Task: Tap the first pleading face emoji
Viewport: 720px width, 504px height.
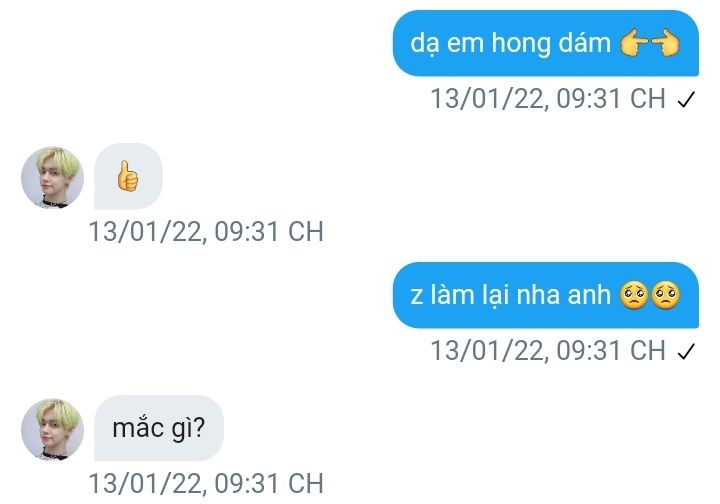Action: pyautogui.click(x=634, y=295)
